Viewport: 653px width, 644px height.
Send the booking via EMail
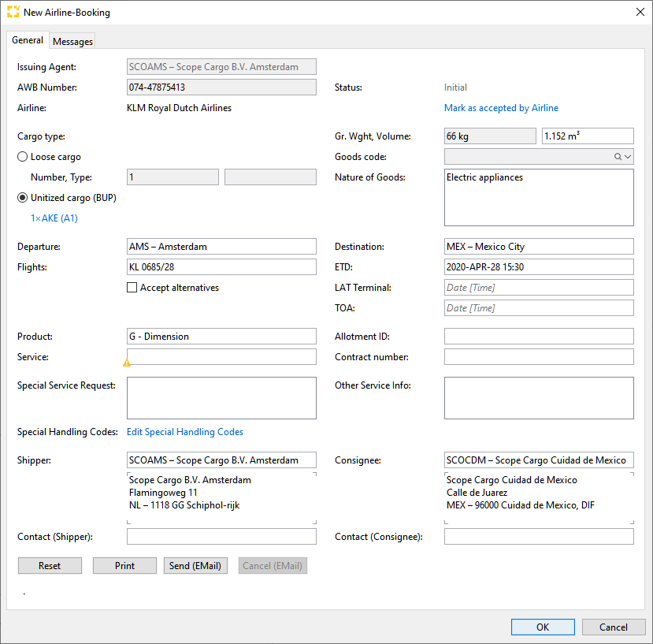point(195,565)
